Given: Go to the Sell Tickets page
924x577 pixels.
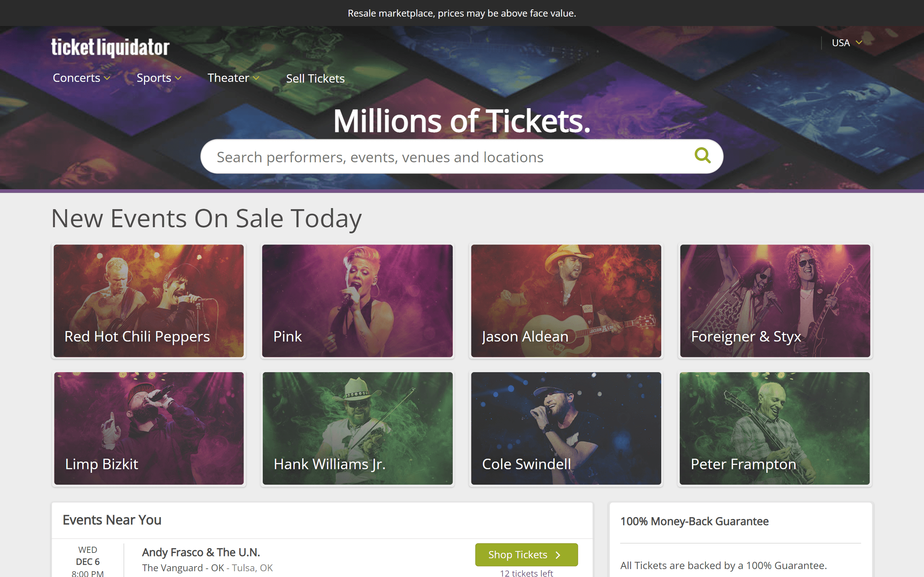Looking at the screenshot, I should [x=315, y=78].
